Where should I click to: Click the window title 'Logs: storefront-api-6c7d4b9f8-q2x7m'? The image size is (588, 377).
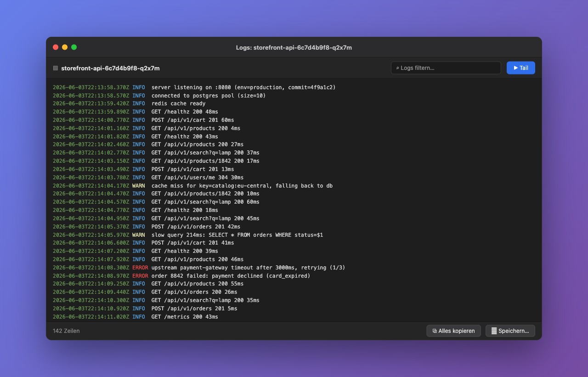tap(294, 47)
